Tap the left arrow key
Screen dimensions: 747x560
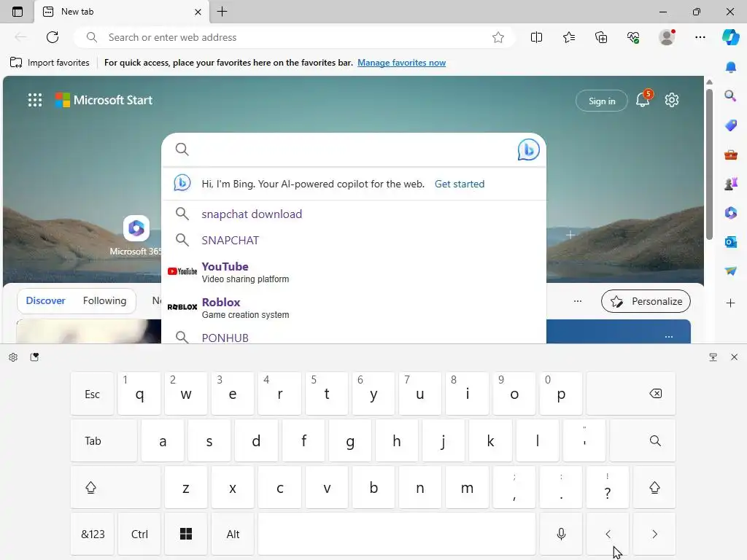[608, 534]
